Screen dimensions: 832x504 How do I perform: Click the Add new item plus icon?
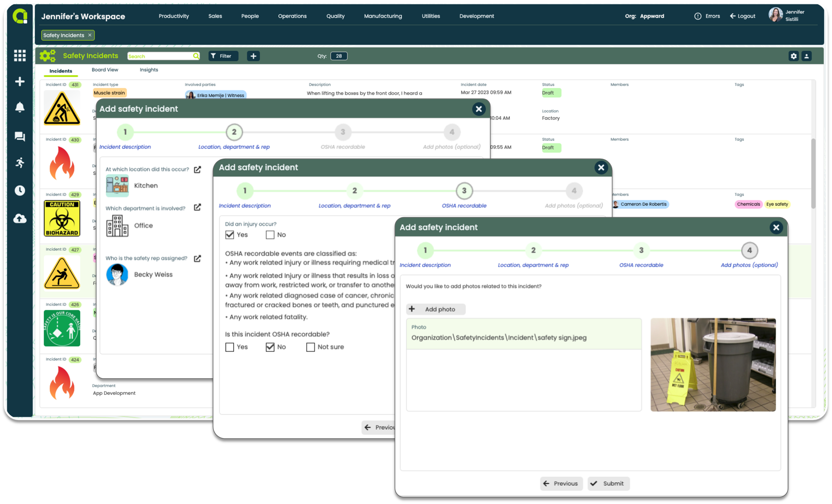click(x=253, y=56)
